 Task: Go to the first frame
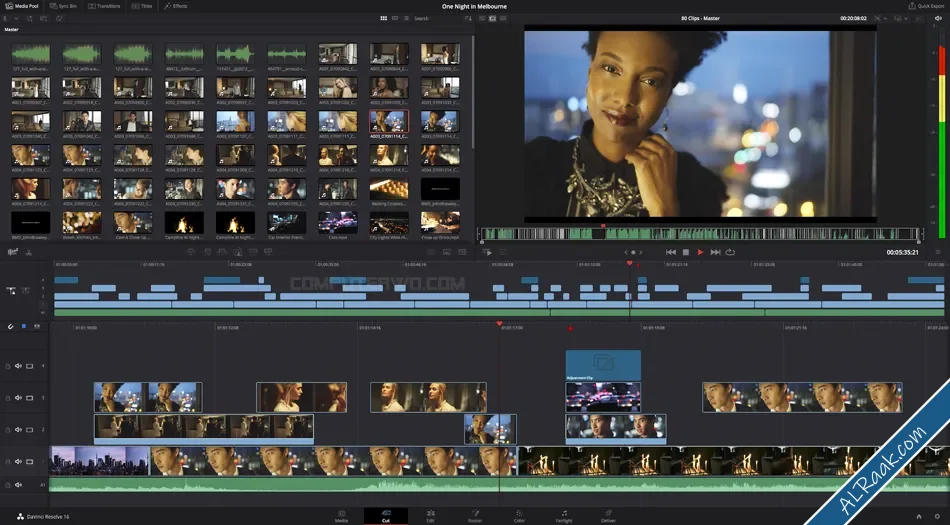[x=671, y=253]
